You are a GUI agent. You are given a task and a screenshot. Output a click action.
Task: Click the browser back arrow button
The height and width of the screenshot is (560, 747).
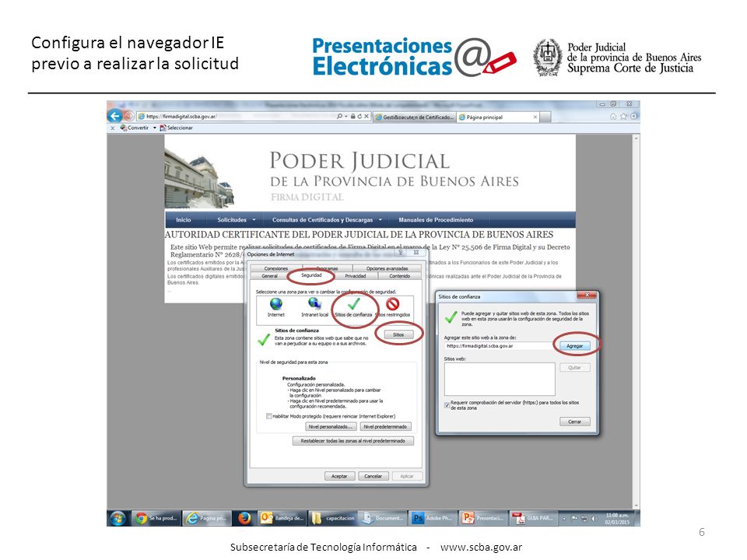pyautogui.click(x=114, y=116)
